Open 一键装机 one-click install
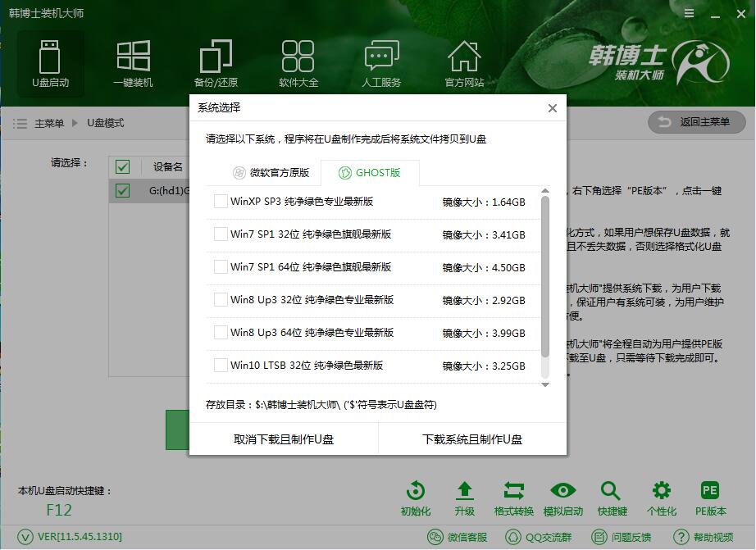 (133, 61)
